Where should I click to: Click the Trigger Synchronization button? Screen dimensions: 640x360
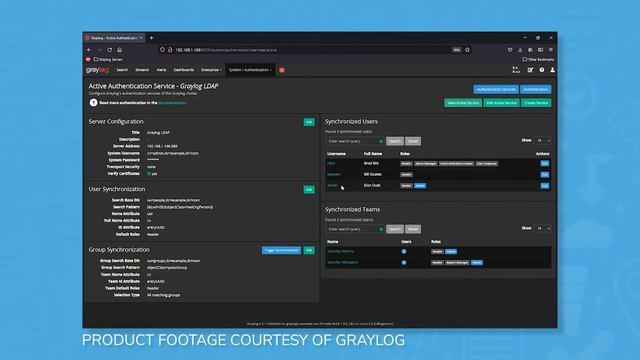(281, 250)
